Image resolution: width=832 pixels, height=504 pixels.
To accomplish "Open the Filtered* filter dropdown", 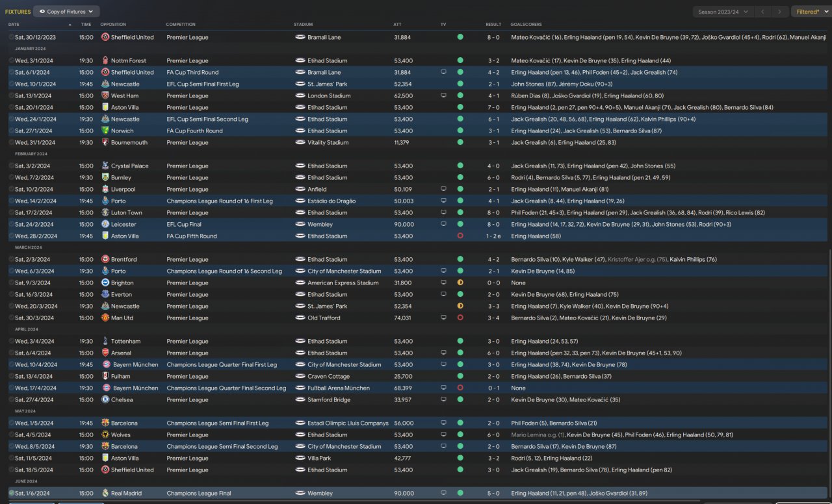I will [x=811, y=12].
